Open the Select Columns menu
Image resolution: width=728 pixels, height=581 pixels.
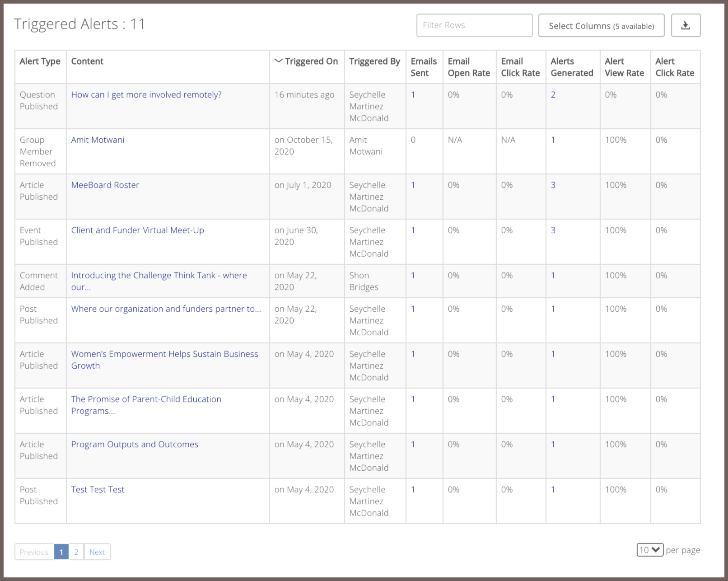point(601,25)
